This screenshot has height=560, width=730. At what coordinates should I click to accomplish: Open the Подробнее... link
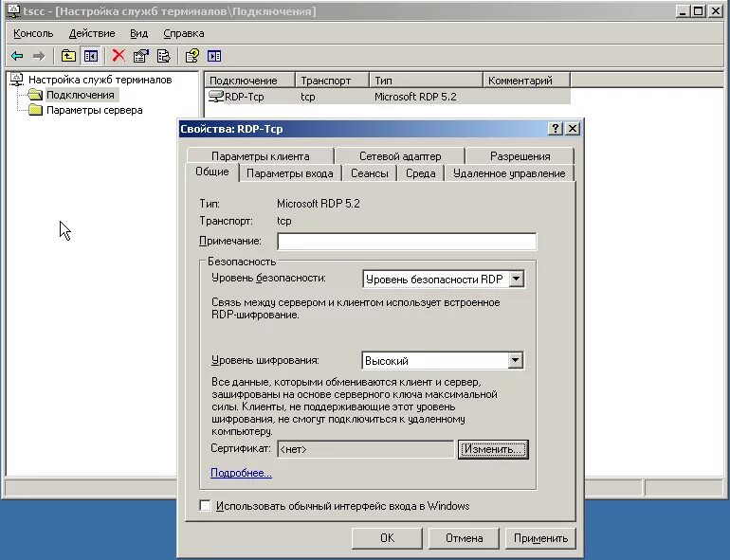coord(241,473)
